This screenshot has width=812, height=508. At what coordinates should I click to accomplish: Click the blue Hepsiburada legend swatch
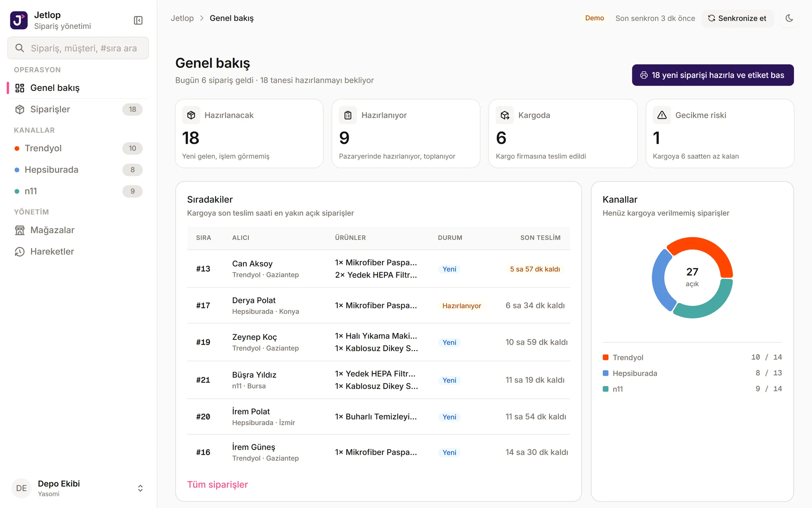pyautogui.click(x=605, y=373)
